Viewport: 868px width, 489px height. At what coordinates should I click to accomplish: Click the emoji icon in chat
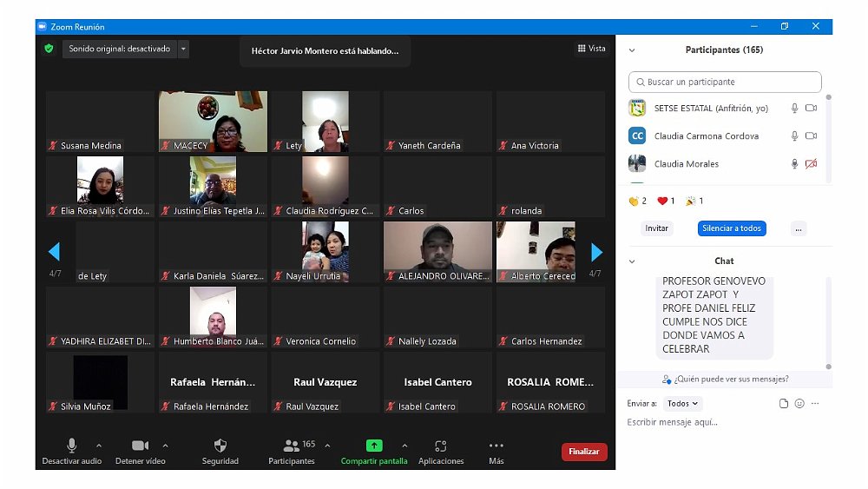tap(799, 404)
